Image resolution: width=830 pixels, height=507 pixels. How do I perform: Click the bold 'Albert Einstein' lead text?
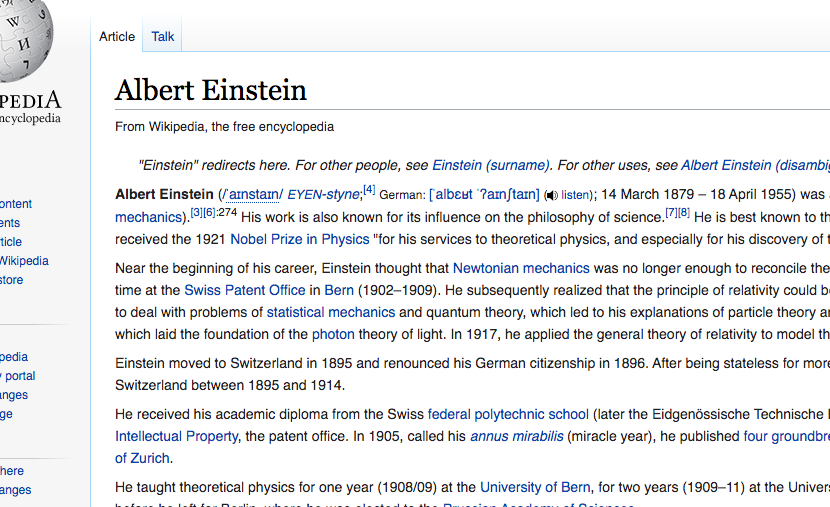[x=164, y=194]
